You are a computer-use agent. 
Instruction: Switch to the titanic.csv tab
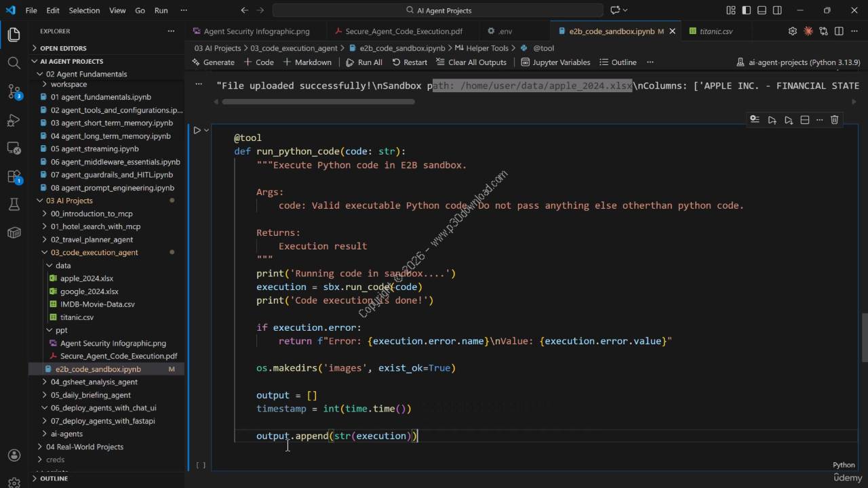(715, 31)
